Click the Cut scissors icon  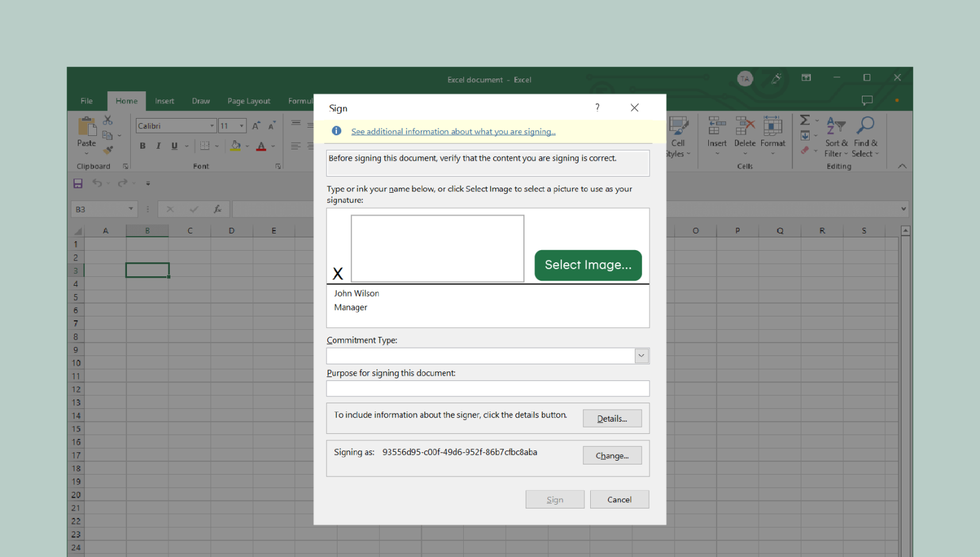[108, 119]
